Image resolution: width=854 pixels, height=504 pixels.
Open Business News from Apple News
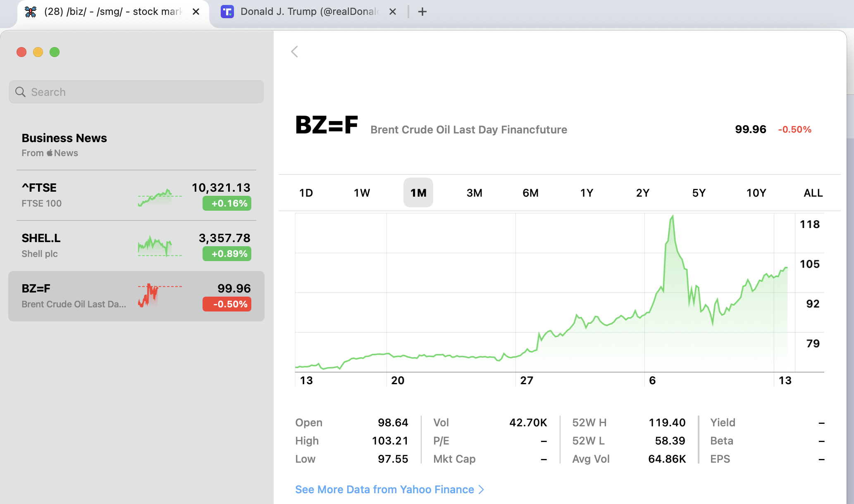point(64,144)
